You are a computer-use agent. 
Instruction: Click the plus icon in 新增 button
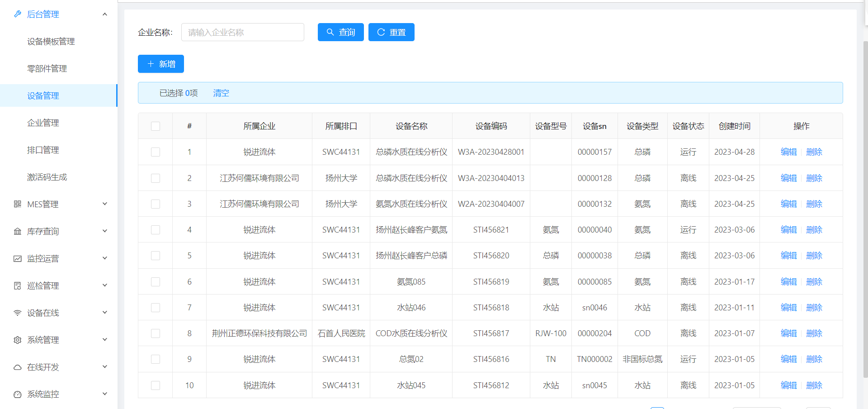click(x=151, y=64)
